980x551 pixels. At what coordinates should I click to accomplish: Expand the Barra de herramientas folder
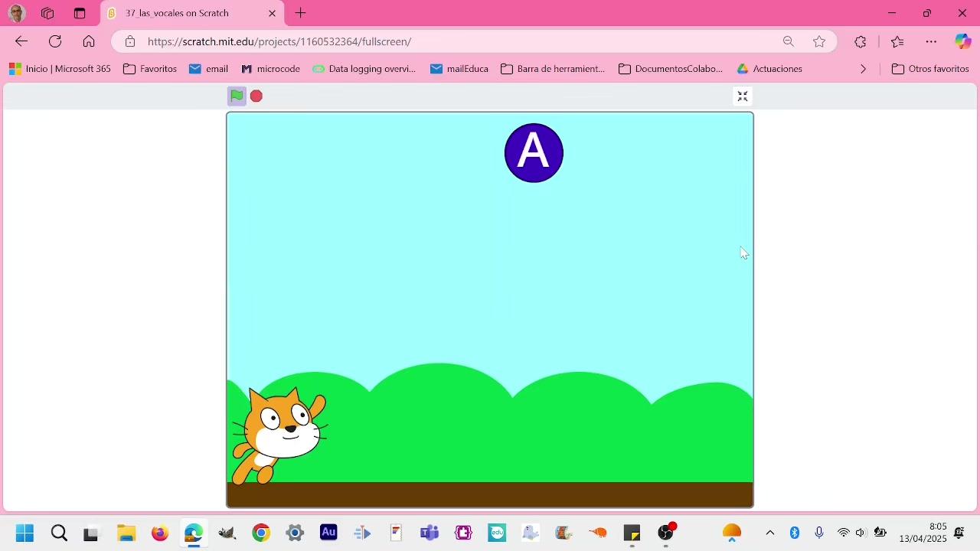coord(553,69)
